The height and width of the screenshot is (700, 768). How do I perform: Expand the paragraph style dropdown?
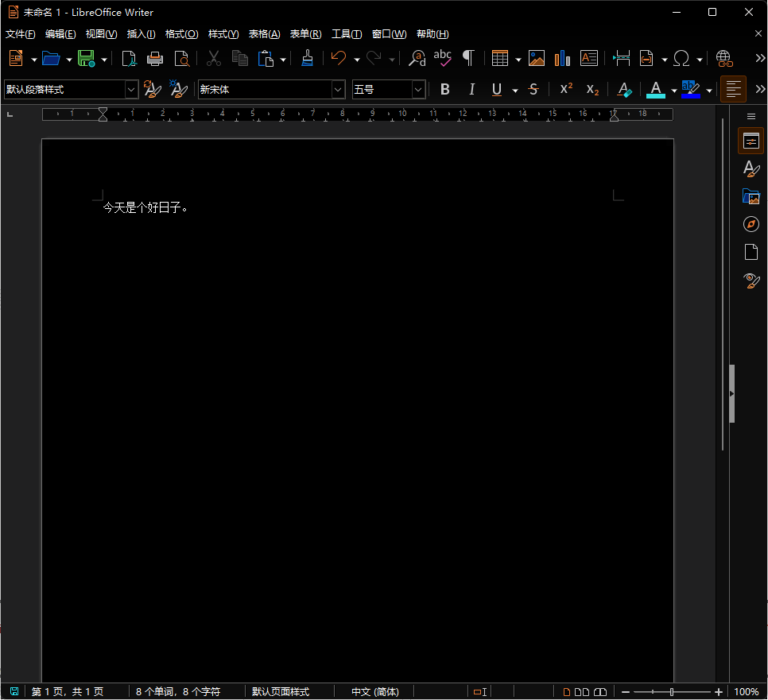tap(131, 90)
